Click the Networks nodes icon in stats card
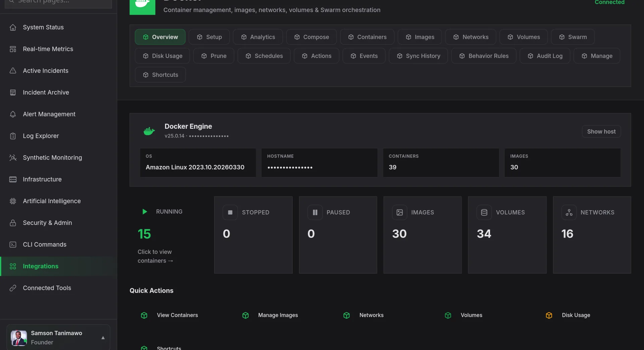644x350 pixels. pos(569,212)
